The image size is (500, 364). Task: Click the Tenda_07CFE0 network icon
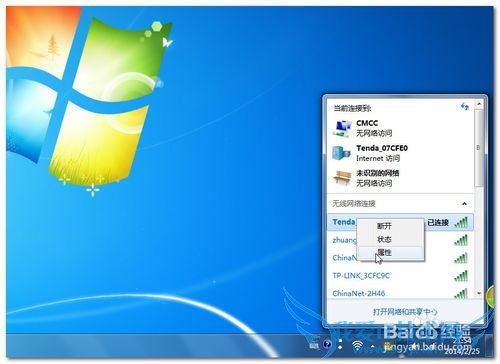341,153
